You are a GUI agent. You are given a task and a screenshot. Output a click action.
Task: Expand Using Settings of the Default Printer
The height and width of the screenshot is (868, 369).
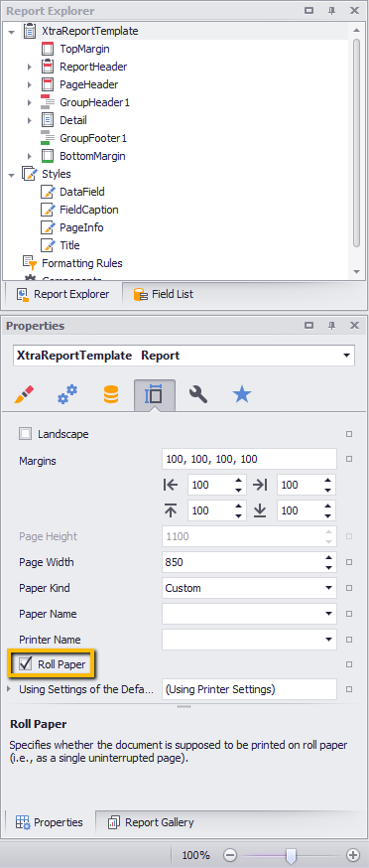coord(8,689)
